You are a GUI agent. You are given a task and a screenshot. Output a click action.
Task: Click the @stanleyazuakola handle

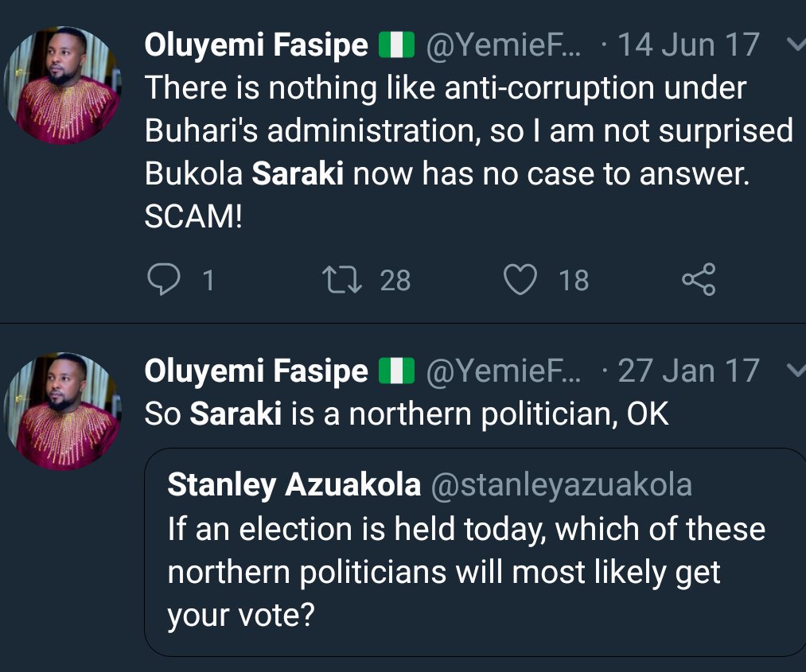point(561,485)
